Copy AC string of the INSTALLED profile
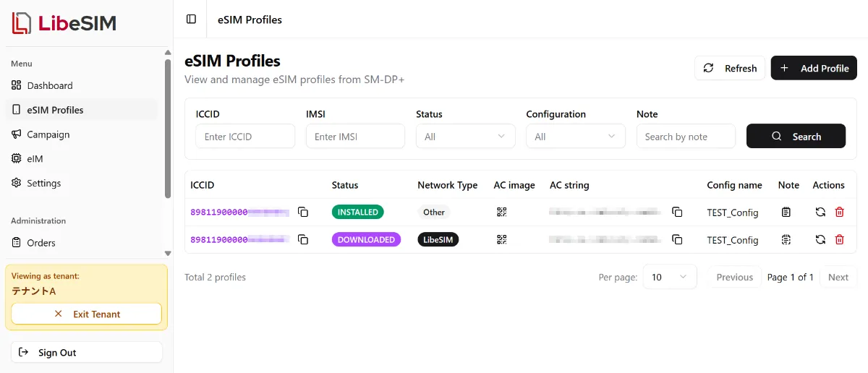The image size is (868, 373). pyautogui.click(x=677, y=212)
